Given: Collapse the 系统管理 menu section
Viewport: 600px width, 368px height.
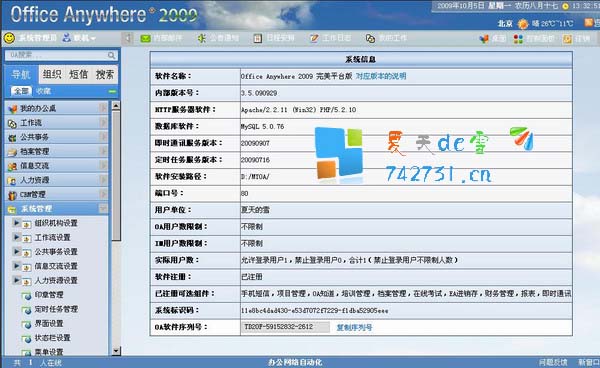Looking at the screenshot, I should click(103, 208).
